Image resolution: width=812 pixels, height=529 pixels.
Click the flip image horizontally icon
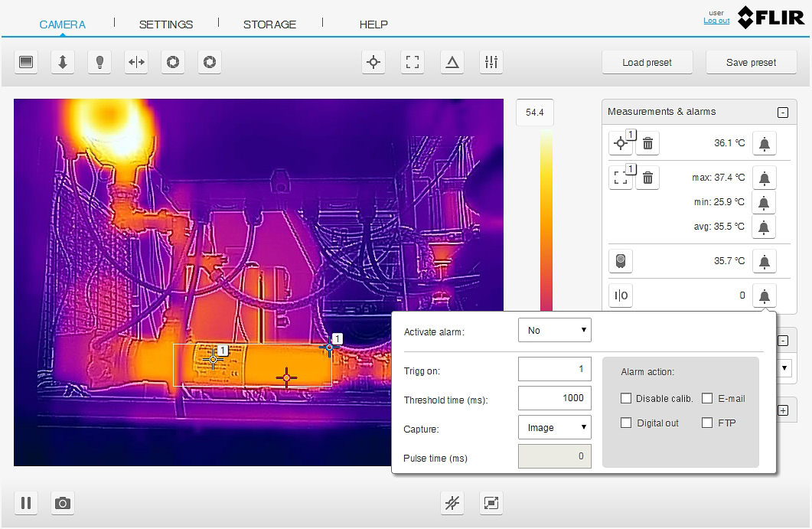[x=136, y=63]
